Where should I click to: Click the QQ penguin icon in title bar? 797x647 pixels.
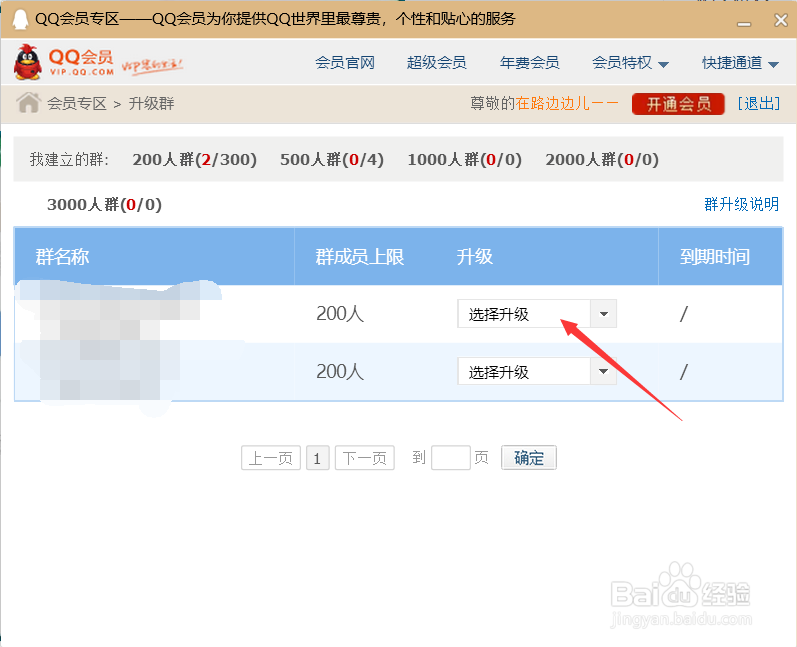[20, 20]
